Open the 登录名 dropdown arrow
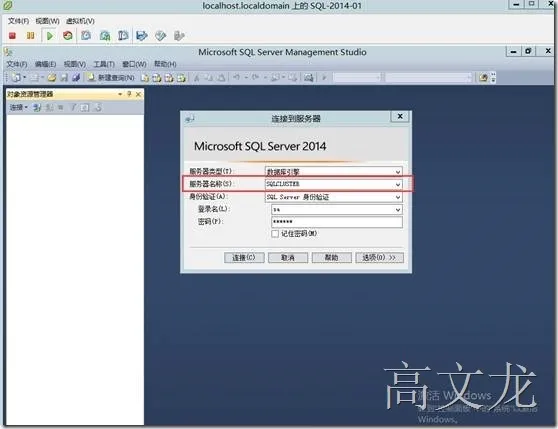558x429 pixels. (398, 210)
